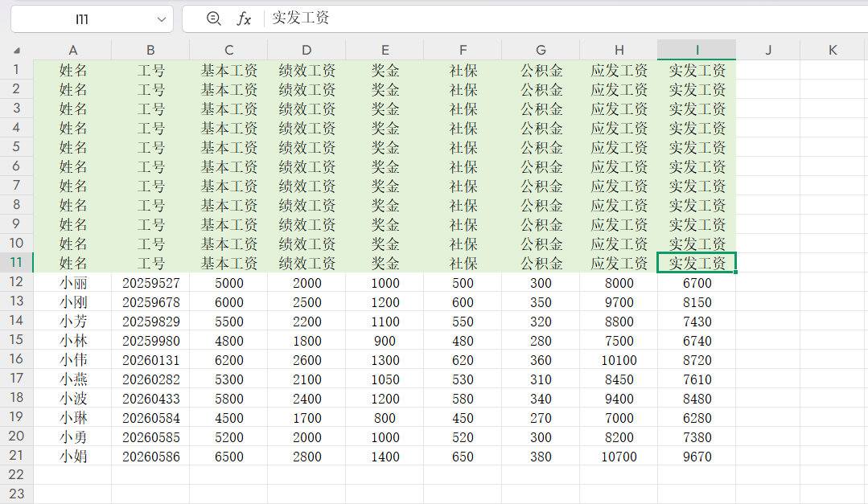Select row 12 header
The width and height of the screenshot is (868, 504).
(x=16, y=282)
